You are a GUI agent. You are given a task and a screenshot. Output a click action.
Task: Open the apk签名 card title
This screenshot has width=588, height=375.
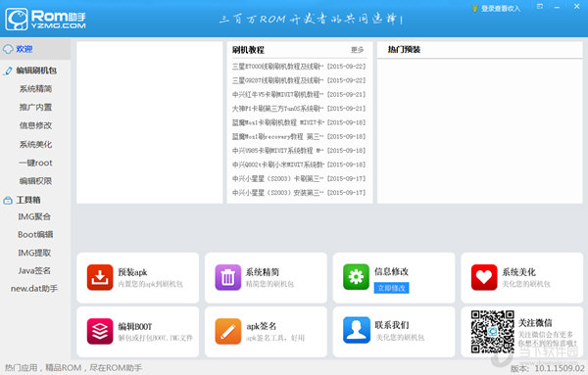pos(262,326)
